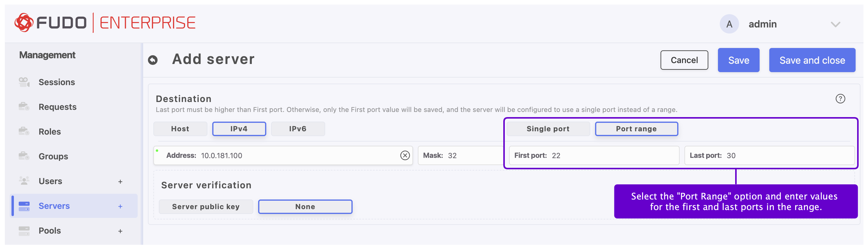Clear the Address field with X icon
Screen dimensions: 868x252
point(405,155)
